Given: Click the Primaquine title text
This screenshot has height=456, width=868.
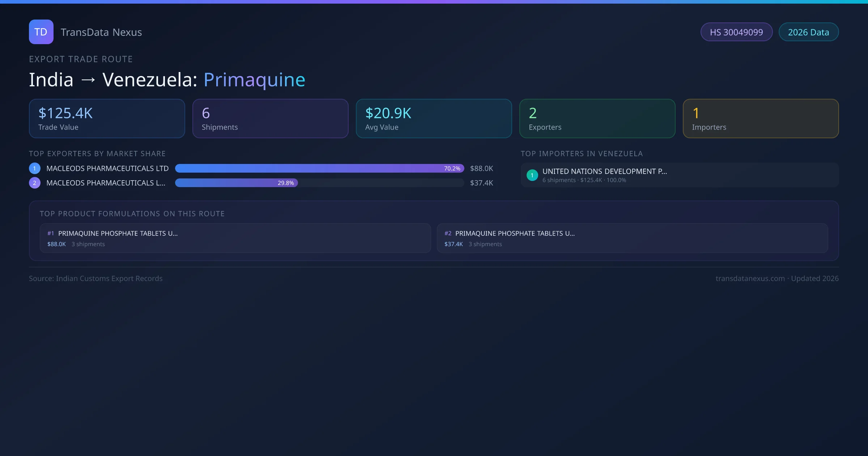Looking at the screenshot, I should click(x=254, y=80).
